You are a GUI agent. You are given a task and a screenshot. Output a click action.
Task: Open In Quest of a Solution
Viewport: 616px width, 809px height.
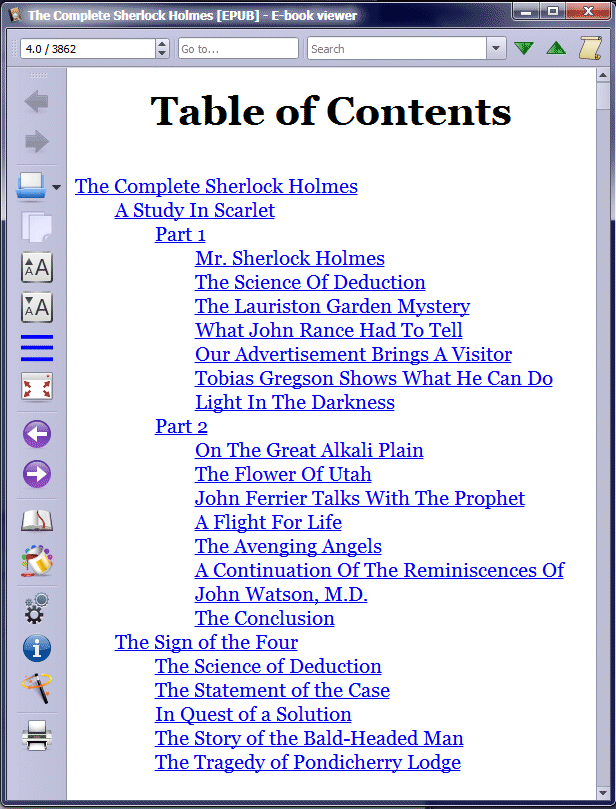pyautogui.click(x=253, y=715)
